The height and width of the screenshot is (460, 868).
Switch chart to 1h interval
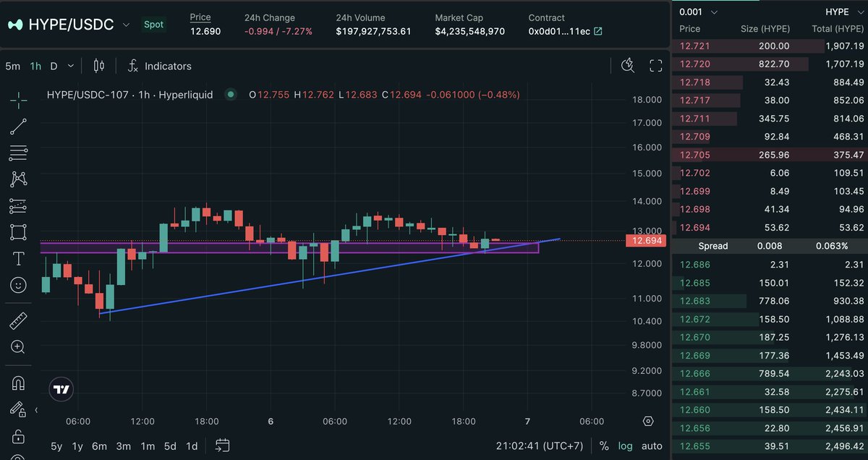click(x=35, y=66)
